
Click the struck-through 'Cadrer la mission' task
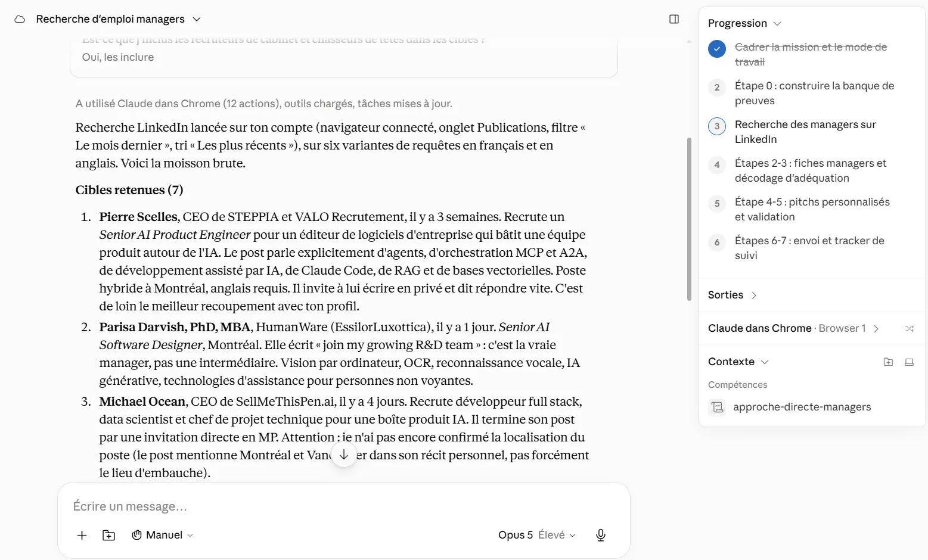point(811,54)
